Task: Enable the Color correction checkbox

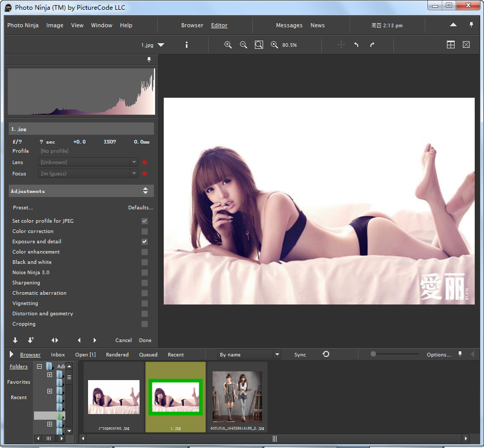Action: click(x=145, y=231)
